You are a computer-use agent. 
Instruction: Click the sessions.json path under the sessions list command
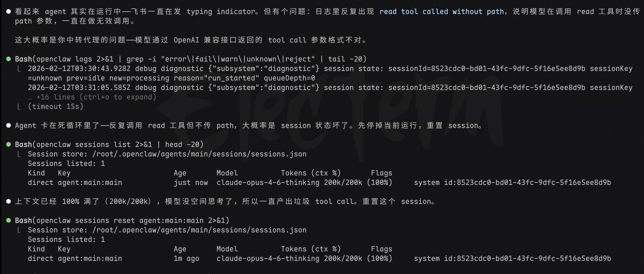point(199,154)
